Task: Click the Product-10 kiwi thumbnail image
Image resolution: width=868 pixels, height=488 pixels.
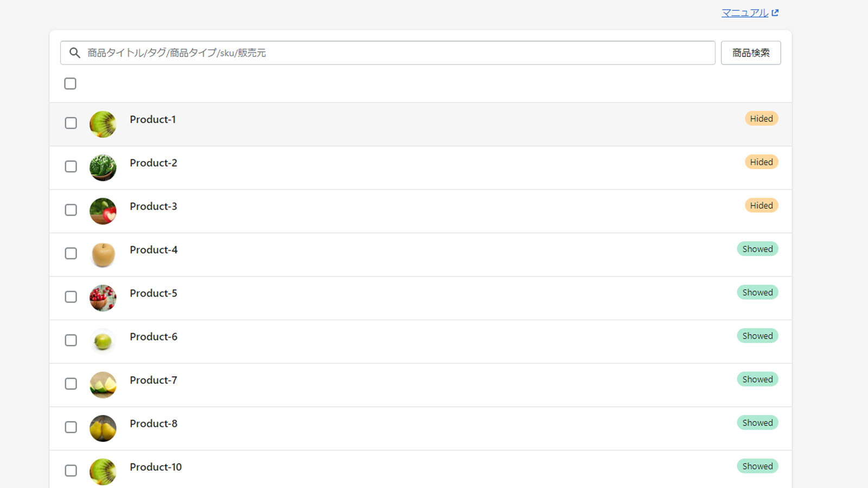Action: click(103, 471)
